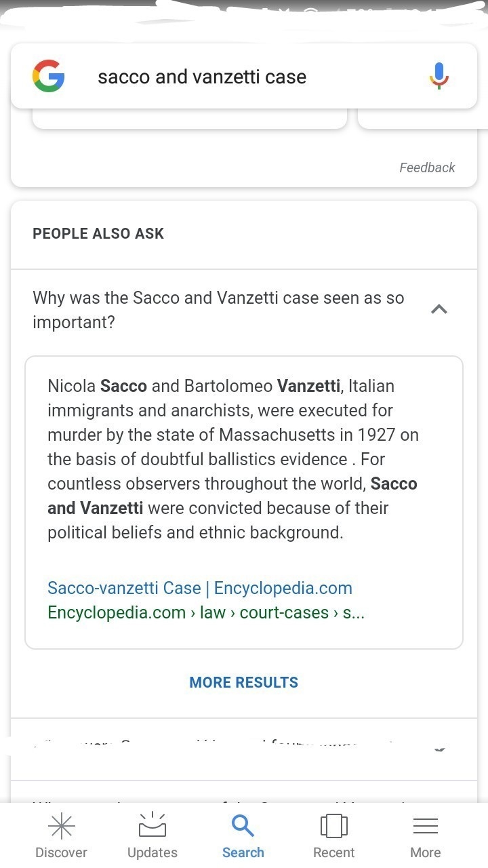
Task: Open the More hamburger icon
Action: pyautogui.click(x=426, y=826)
